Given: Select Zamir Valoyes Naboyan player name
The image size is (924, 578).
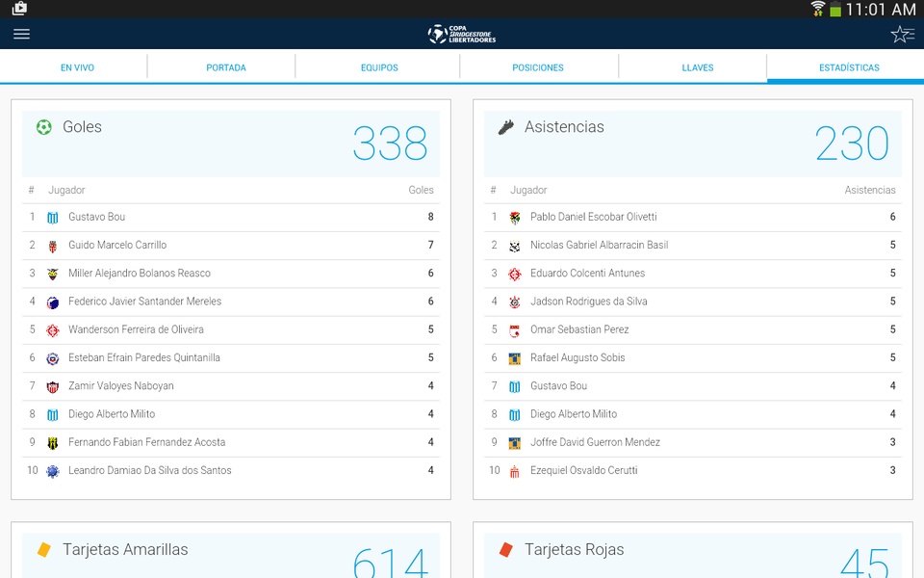Looking at the screenshot, I should pos(121,385).
